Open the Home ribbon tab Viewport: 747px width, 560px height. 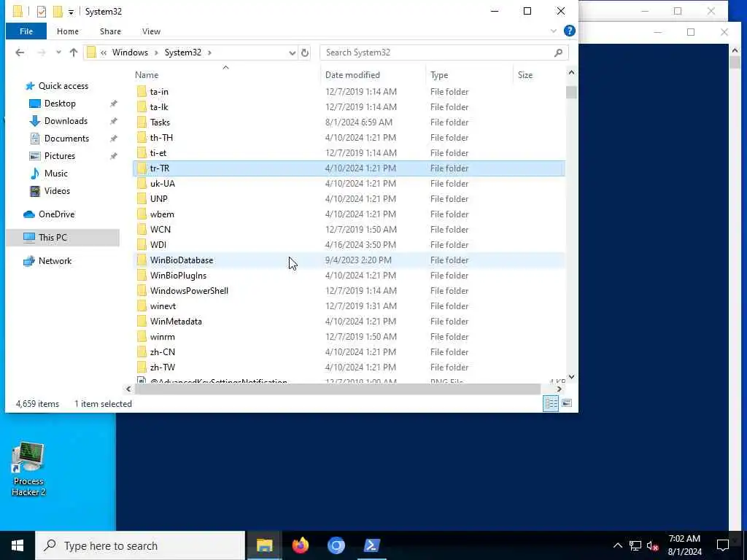[x=68, y=31]
